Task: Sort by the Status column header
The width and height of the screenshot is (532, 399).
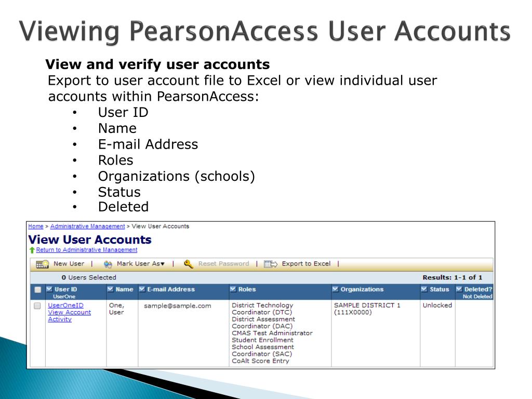Action: pyautogui.click(x=440, y=289)
